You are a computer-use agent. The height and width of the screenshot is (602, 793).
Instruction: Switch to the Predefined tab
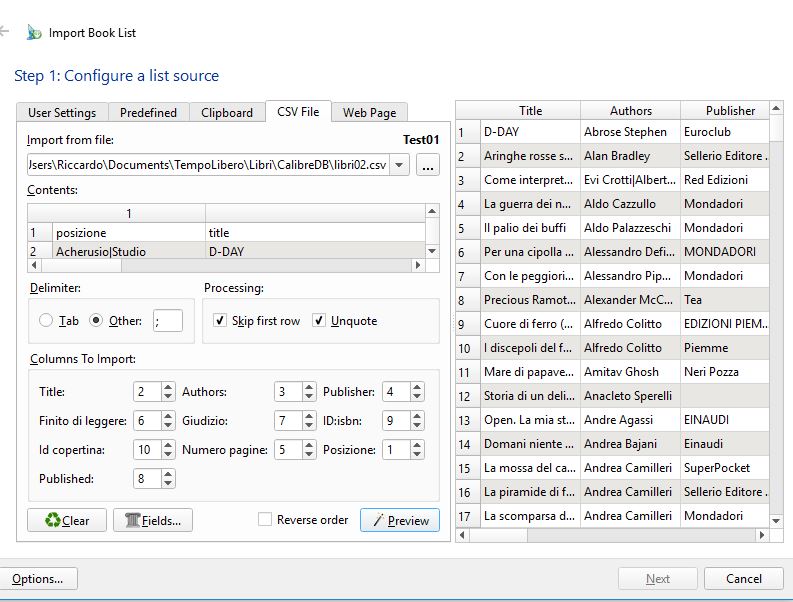148,112
